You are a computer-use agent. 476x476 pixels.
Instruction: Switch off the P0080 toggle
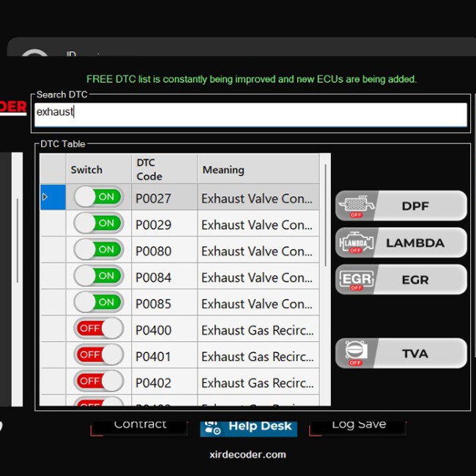click(x=98, y=250)
